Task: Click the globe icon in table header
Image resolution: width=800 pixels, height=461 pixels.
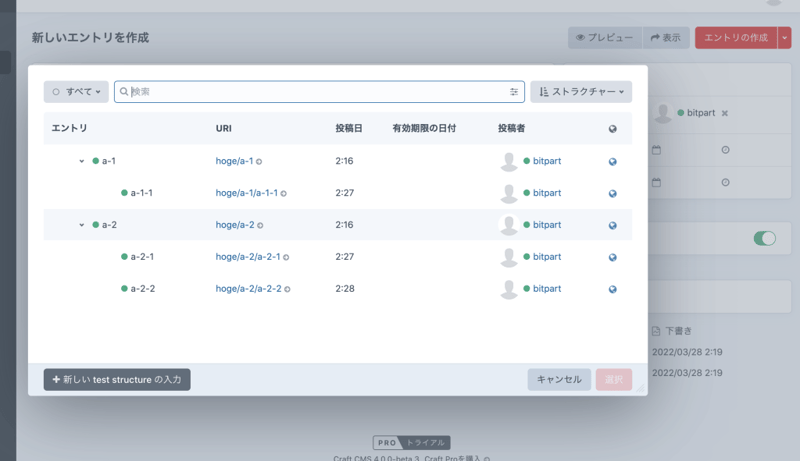Action: [613, 129]
